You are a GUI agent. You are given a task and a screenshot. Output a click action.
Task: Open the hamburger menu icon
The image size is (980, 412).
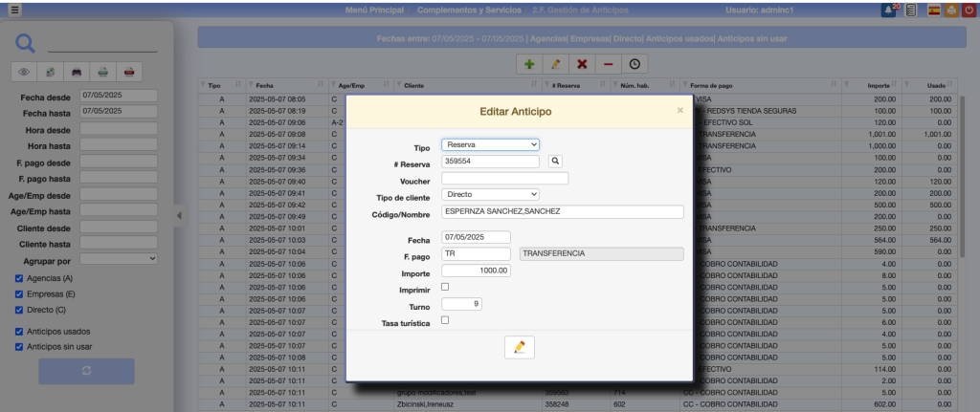(x=13, y=10)
